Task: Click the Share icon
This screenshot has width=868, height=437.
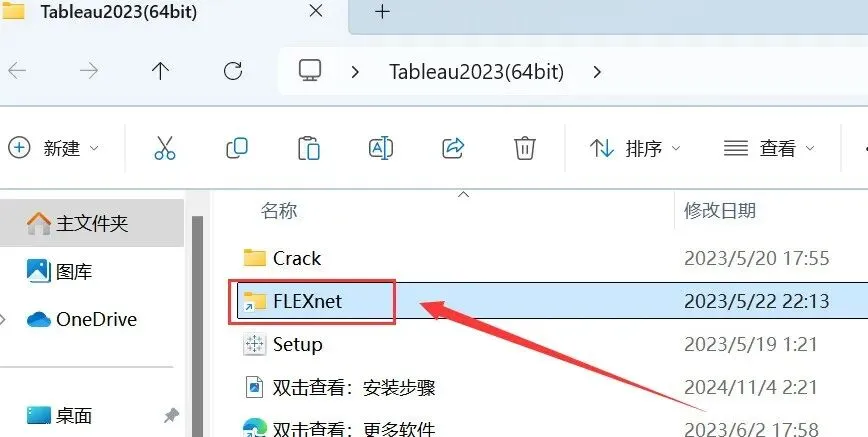Action: 453,148
